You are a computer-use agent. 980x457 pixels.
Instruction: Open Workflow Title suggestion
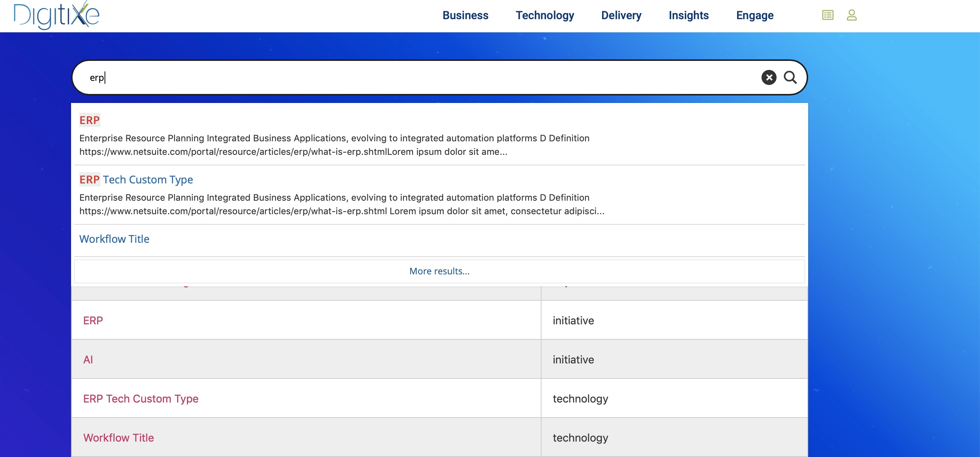pyautogui.click(x=114, y=239)
